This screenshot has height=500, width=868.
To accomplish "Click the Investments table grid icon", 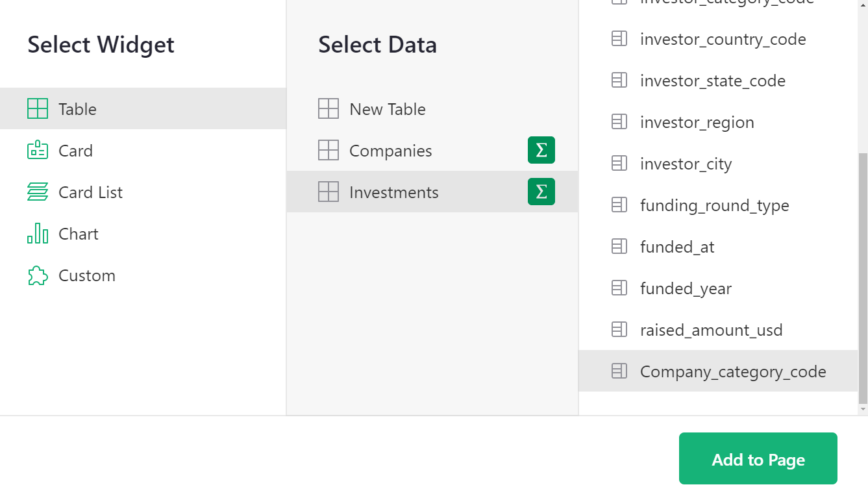I will coord(329,192).
